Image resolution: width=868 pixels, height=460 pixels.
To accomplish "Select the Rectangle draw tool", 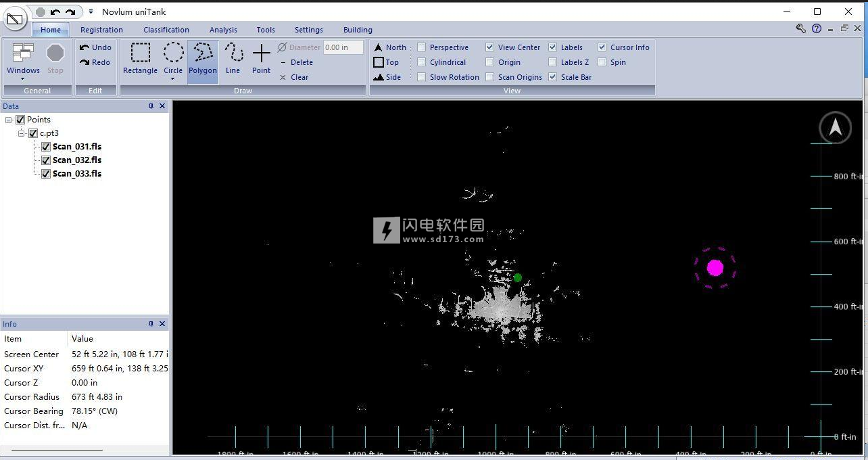I will click(x=140, y=59).
